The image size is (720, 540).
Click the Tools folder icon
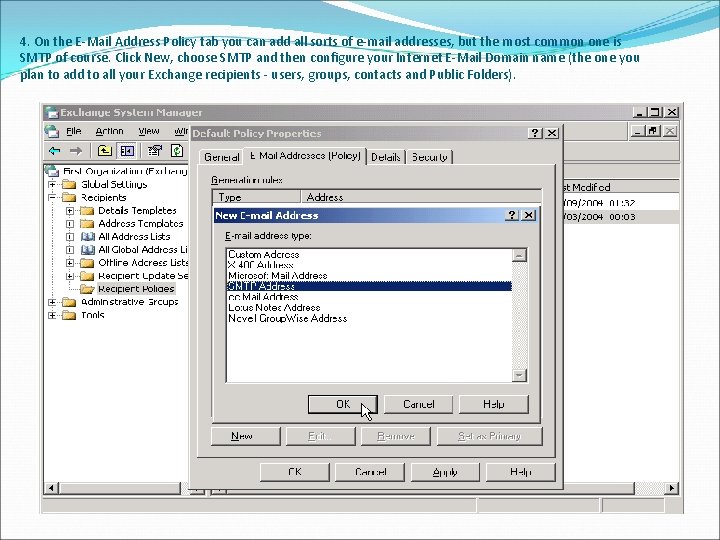click(x=69, y=315)
